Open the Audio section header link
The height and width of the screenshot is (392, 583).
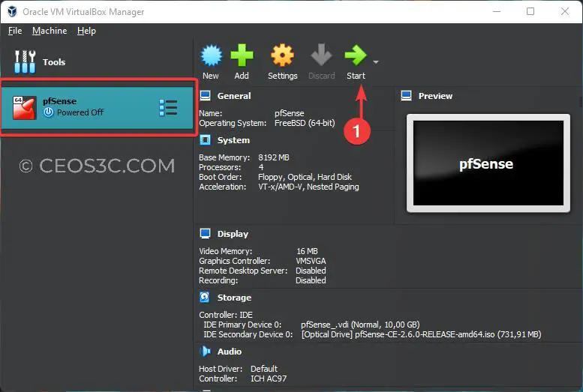(230, 352)
